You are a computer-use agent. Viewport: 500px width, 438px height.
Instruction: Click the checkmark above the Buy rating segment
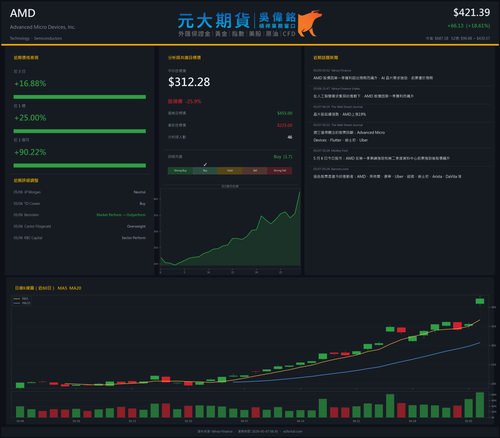click(x=205, y=164)
